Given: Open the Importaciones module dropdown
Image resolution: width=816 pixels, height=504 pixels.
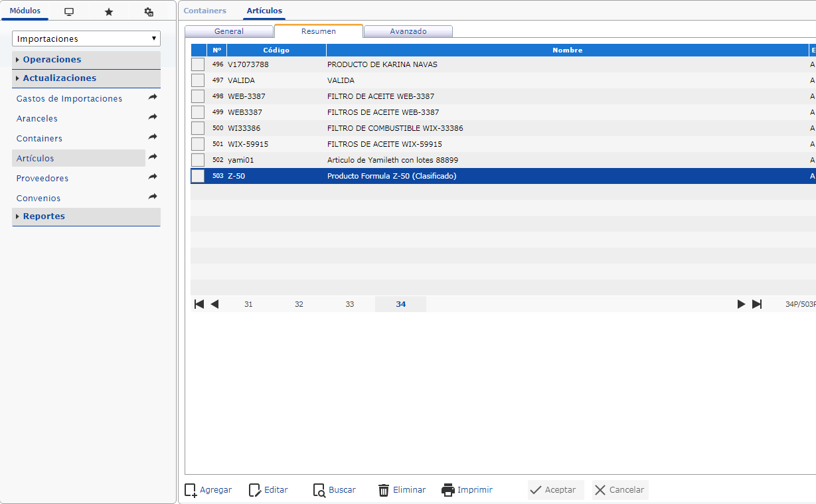Looking at the screenshot, I should coord(86,39).
